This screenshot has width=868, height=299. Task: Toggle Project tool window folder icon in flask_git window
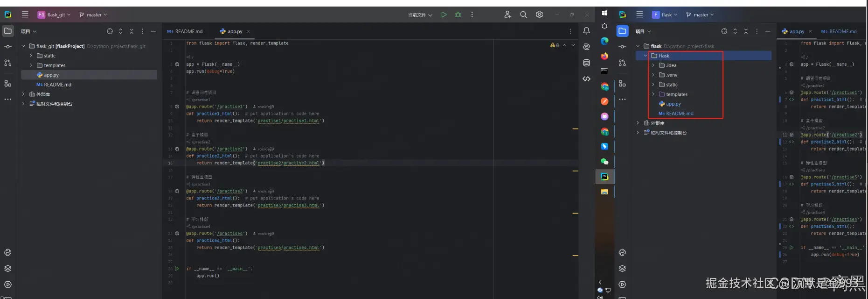coord(8,31)
